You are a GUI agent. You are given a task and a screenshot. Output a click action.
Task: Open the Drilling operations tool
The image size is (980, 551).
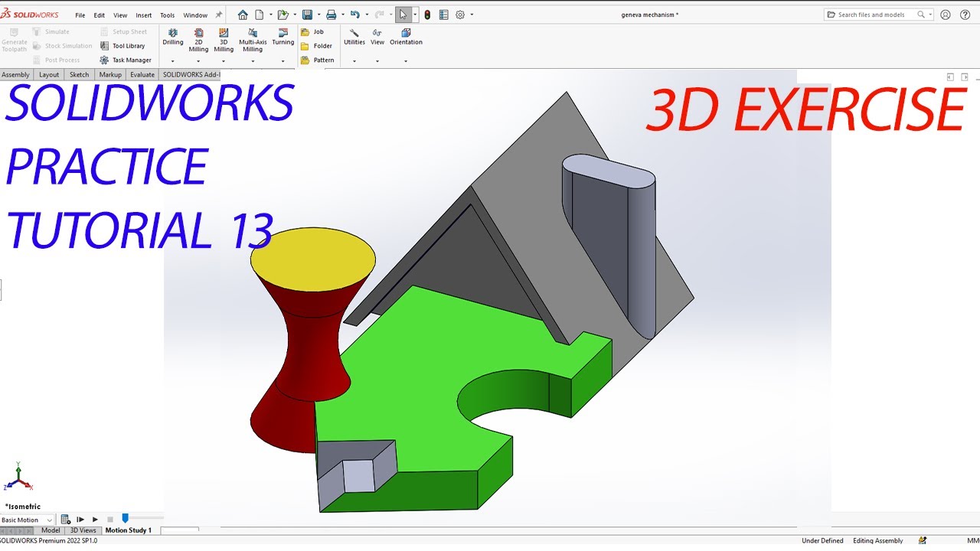pyautogui.click(x=173, y=37)
